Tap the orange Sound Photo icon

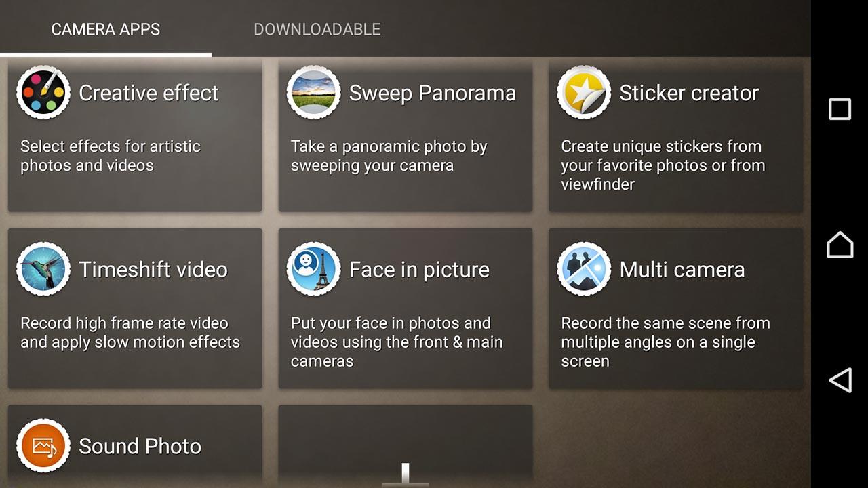click(43, 446)
